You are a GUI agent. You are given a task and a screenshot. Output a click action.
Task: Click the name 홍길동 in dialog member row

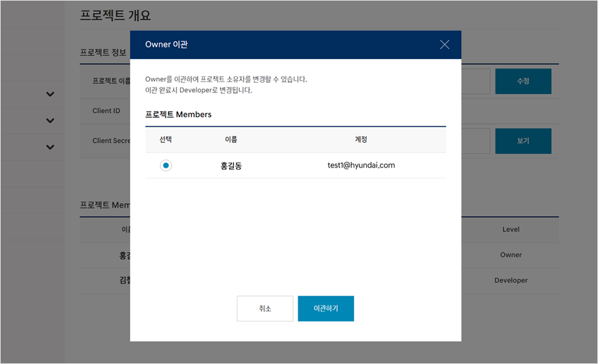[231, 166]
